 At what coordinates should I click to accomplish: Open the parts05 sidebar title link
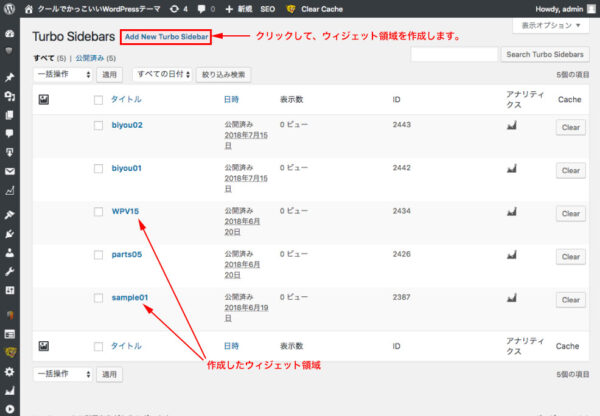click(x=127, y=254)
